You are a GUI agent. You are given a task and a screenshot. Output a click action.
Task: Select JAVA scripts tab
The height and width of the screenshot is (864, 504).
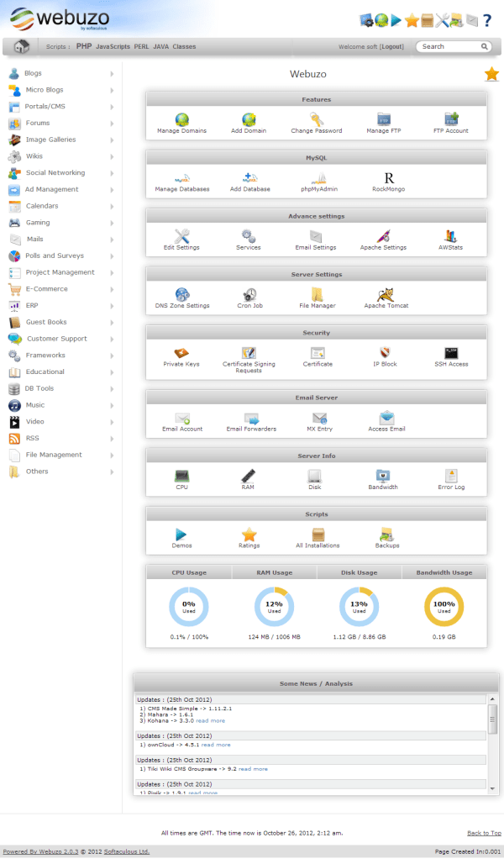(160, 47)
